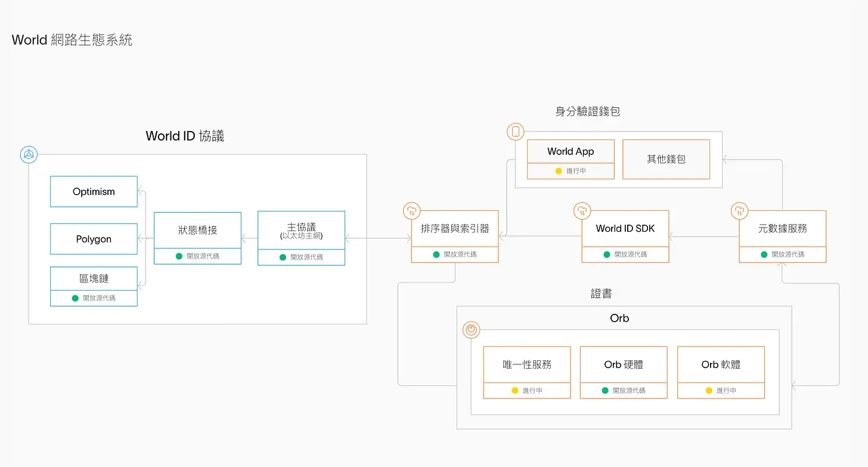Select the Optimism box
The height and width of the screenshot is (467, 868).
click(94, 192)
